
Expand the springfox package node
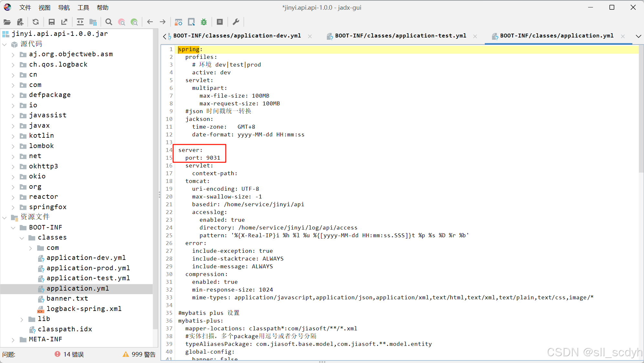click(13, 207)
